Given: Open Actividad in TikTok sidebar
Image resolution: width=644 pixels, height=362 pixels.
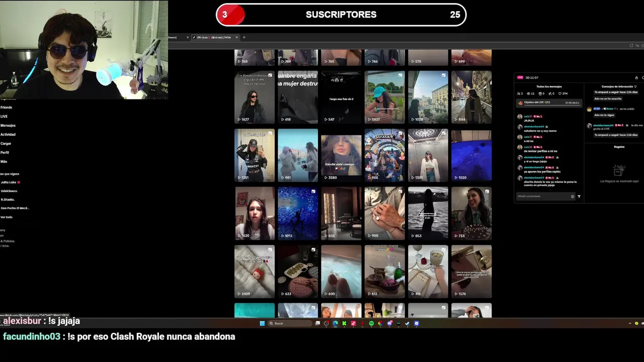Looking at the screenshot, I should 8,134.
